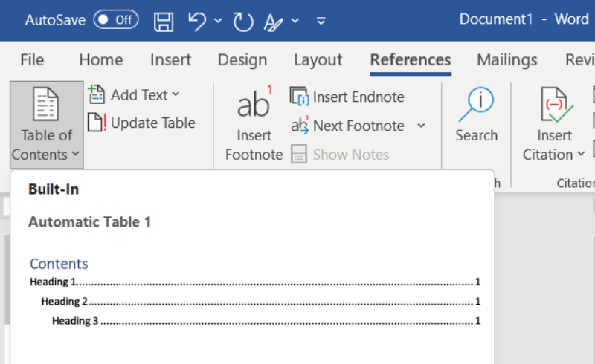Click the Add Text page icon
595x364 pixels.
coord(97,95)
